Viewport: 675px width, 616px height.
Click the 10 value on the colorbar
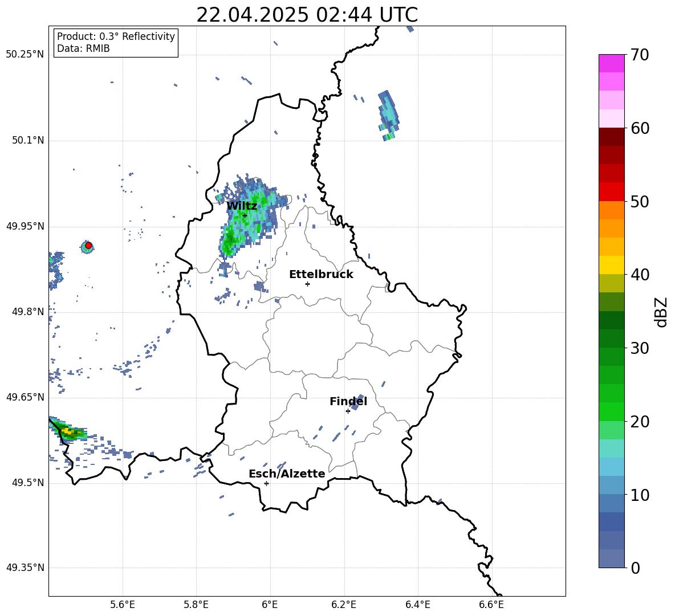pos(640,495)
